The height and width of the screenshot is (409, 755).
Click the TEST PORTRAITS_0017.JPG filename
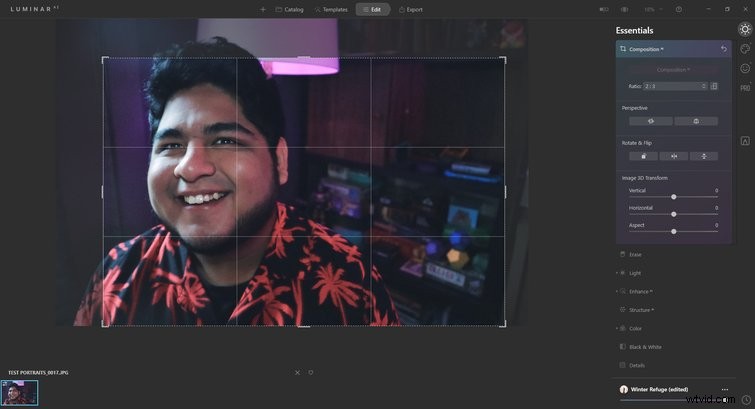38,372
